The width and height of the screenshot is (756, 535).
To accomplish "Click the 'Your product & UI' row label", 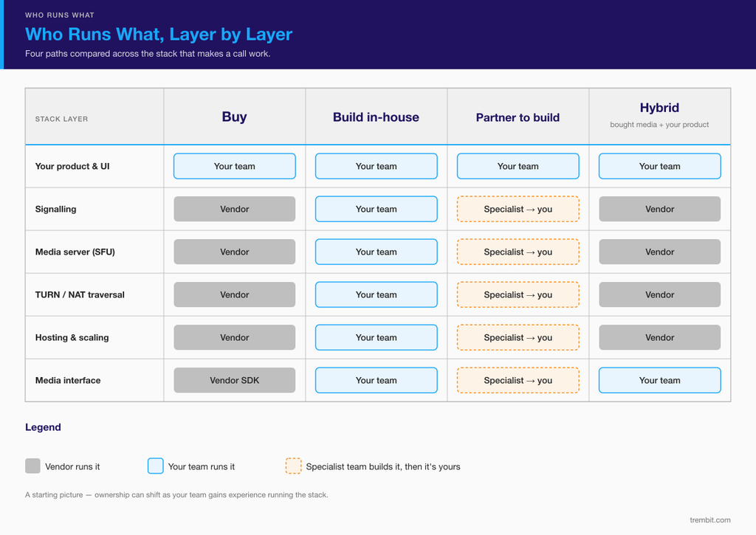I will (x=72, y=166).
